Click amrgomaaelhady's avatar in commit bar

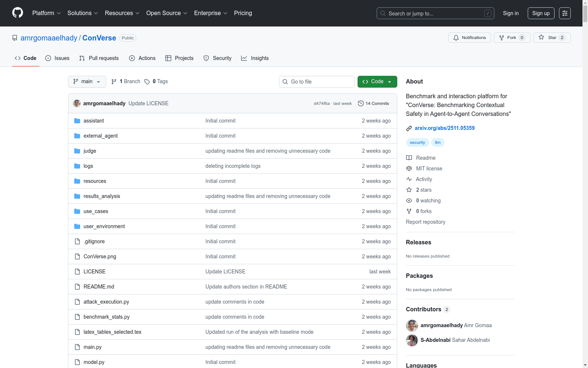point(77,103)
